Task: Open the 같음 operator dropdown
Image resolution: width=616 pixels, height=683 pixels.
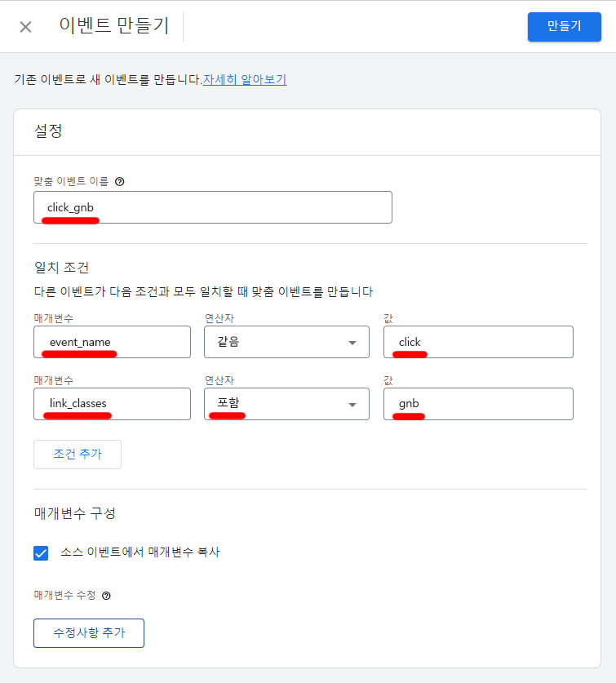Action: coord(286,342)
